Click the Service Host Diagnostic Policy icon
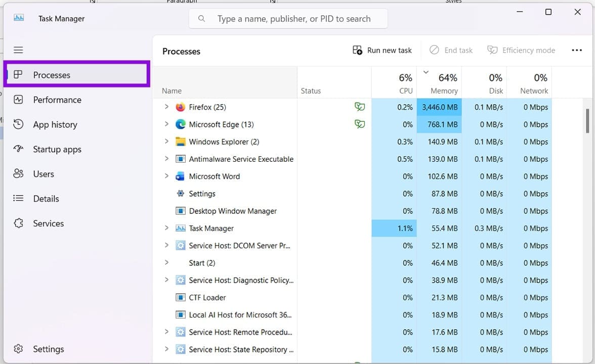This screenshot has height=364, width=595. point(180,280)
